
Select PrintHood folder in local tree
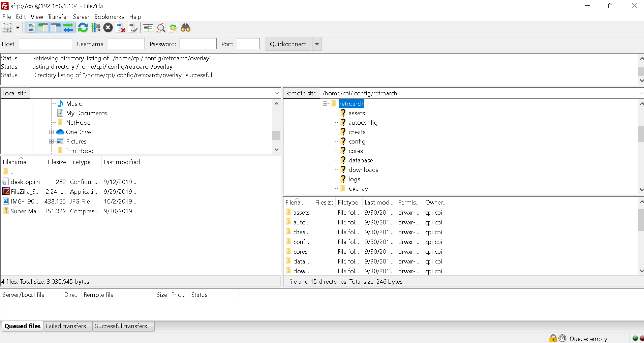80,151
